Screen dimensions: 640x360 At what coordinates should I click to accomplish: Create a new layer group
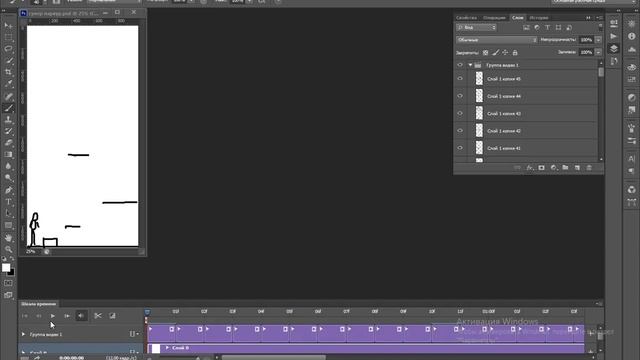pos(565,168)
